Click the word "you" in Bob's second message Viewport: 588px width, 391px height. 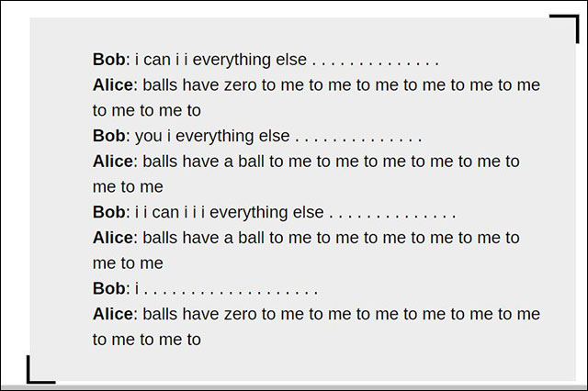(148, 136)
